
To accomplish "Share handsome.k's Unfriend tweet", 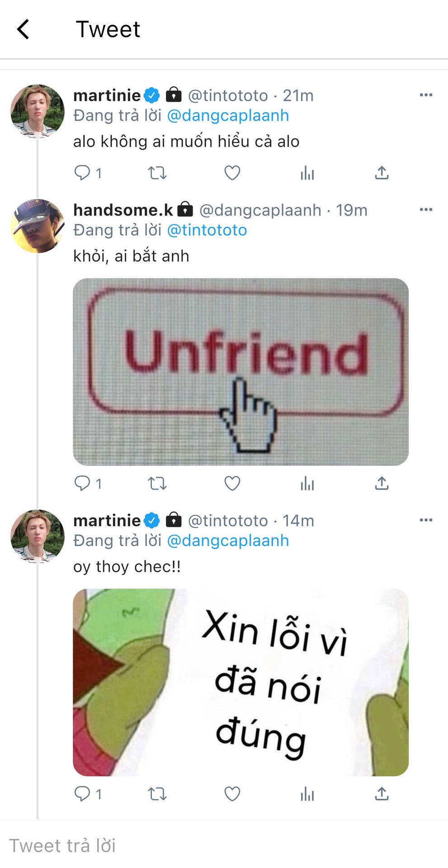I will [x=382, y=483].
